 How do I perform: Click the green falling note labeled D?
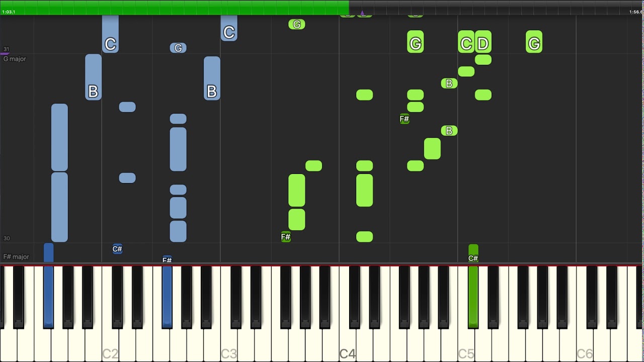point(483,42)
